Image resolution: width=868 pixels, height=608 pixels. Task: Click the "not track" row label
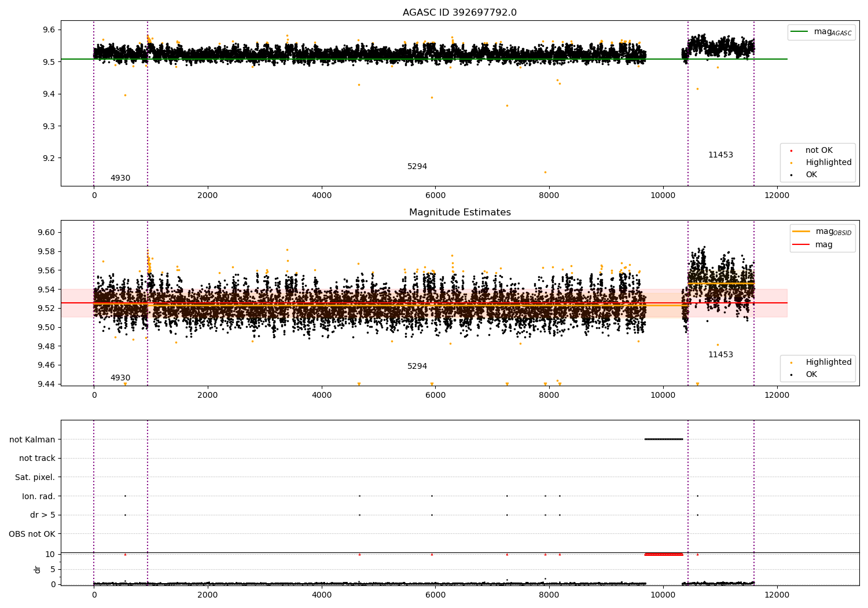[x=37, y=458]
